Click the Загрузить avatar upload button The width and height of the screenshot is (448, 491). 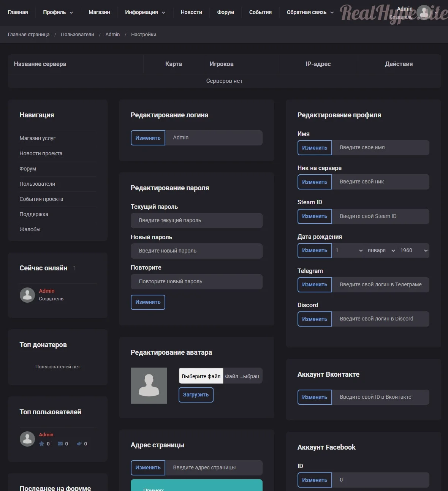coord(196,395)
